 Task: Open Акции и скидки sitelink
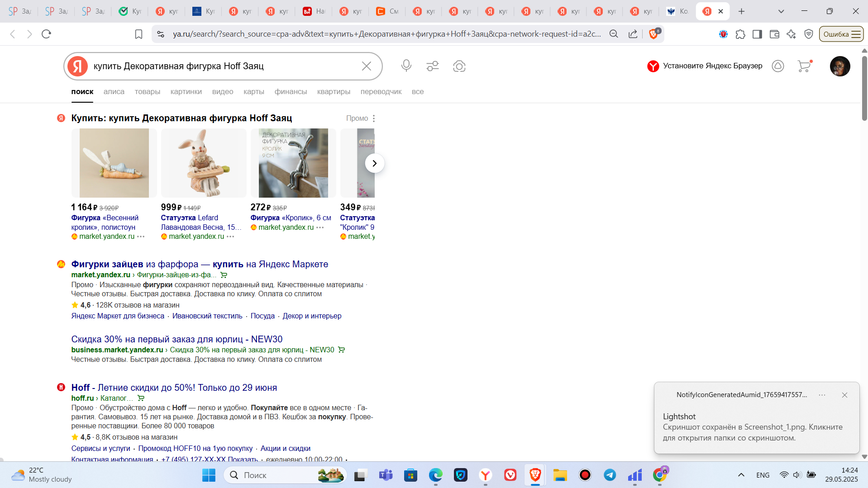(x=286, y=448)
